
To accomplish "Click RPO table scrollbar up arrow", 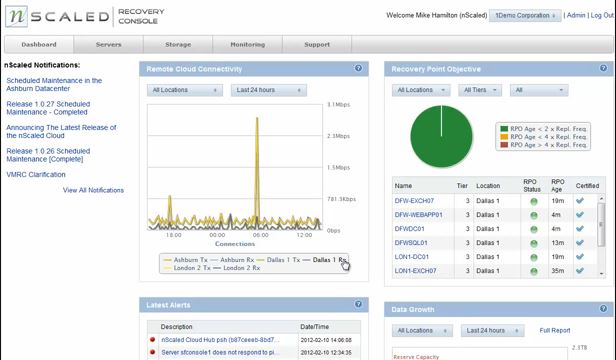I will 601,199.
